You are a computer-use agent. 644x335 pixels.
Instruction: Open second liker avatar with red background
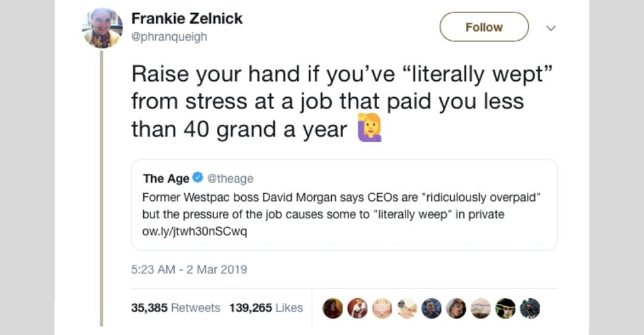357,308
